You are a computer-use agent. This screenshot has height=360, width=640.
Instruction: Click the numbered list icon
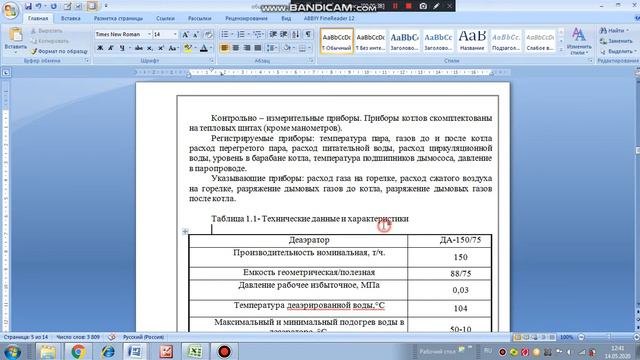[241, 34]
